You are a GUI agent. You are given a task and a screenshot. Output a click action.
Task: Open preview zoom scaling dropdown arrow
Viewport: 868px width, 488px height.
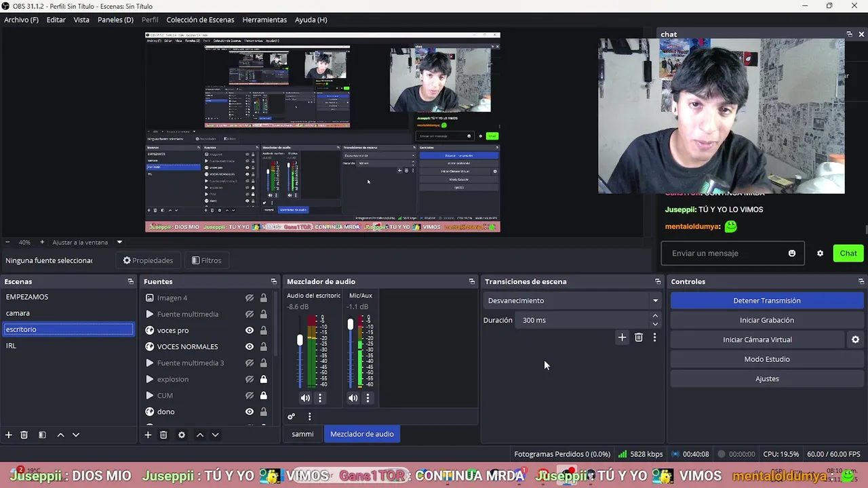pyautogui.click(x=119, y=242)
